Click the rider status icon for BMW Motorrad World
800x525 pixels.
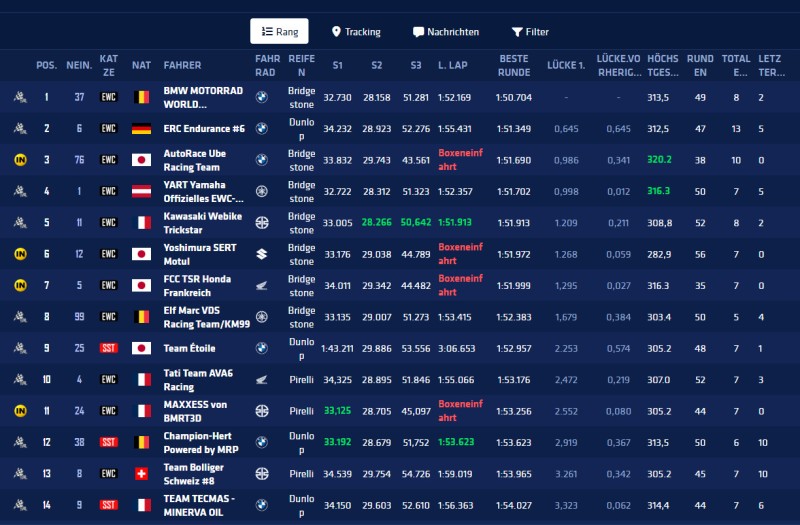point(20,97)
